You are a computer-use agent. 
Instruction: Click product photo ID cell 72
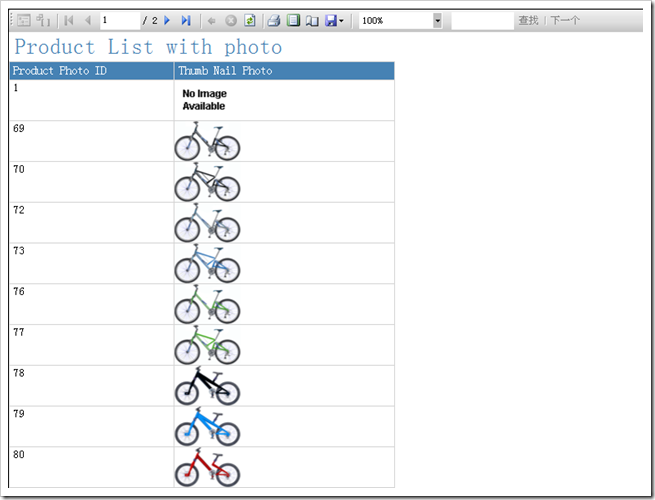pos(92,223)
